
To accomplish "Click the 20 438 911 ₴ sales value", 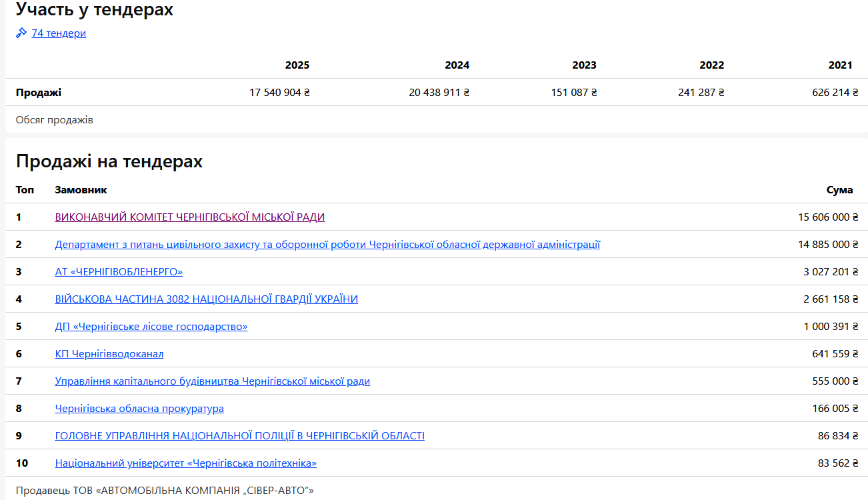I will coord(439,93).
